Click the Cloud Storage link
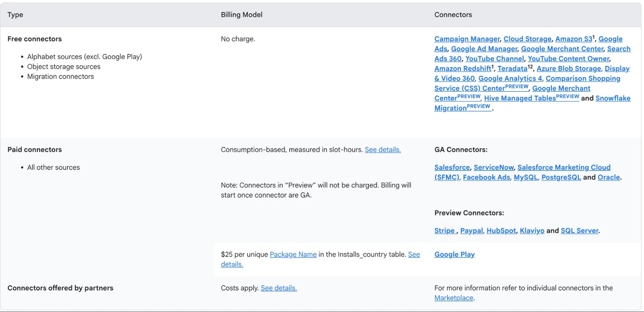This screenshot has width=644, height=312. (x=527, y=39)
